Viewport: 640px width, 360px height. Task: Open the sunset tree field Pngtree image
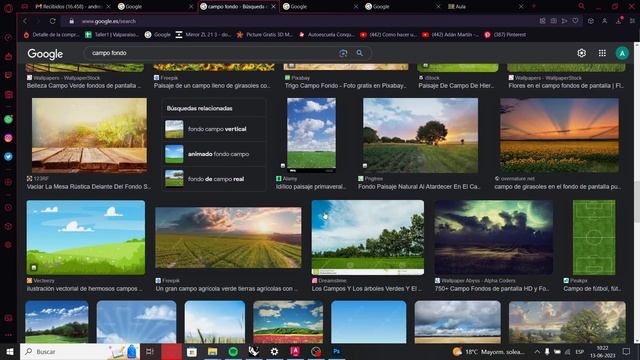[420, 135]
